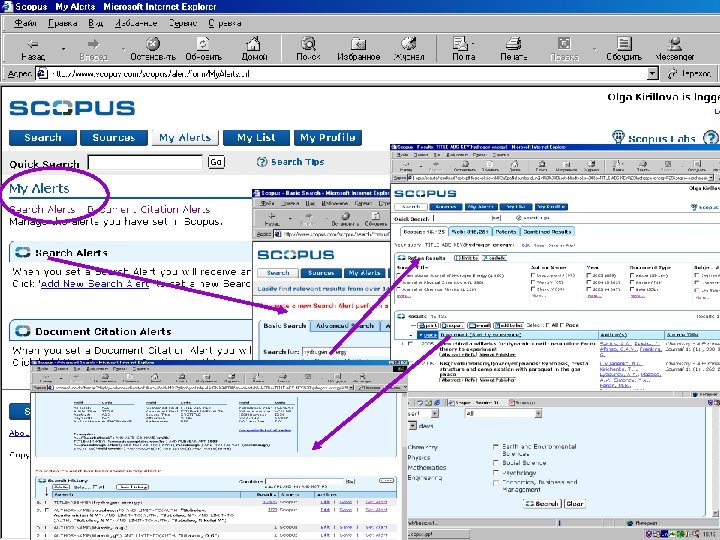This screenshot has width=720, height=540.
Task: Click the Печать (Print) toolbar icon
Action: [513, 44]
